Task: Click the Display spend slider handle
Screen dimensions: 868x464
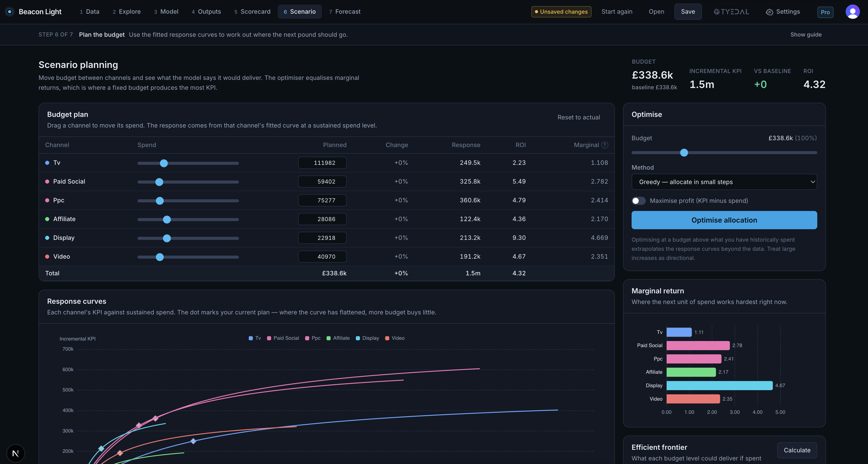Action: tap(167, 238)
